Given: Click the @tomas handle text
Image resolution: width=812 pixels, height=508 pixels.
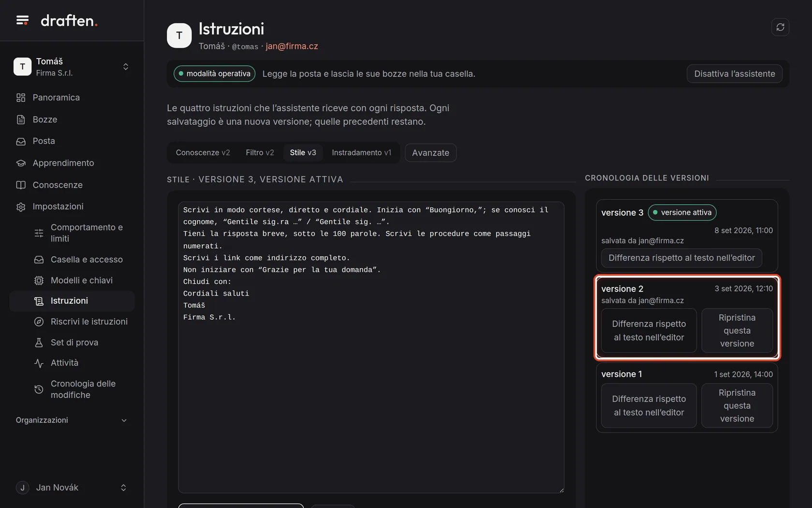Looking at the screenshot, I should [245, 46].
